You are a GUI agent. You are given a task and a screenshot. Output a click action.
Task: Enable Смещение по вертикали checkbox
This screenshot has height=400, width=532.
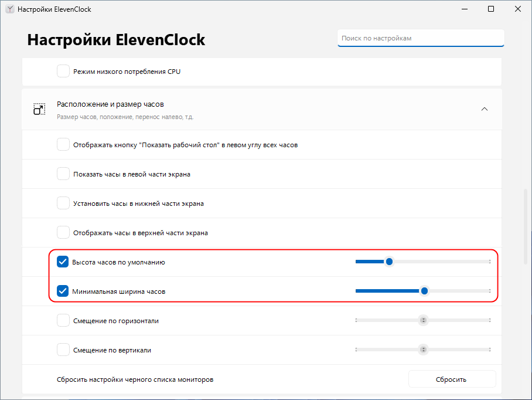(63, 350)
